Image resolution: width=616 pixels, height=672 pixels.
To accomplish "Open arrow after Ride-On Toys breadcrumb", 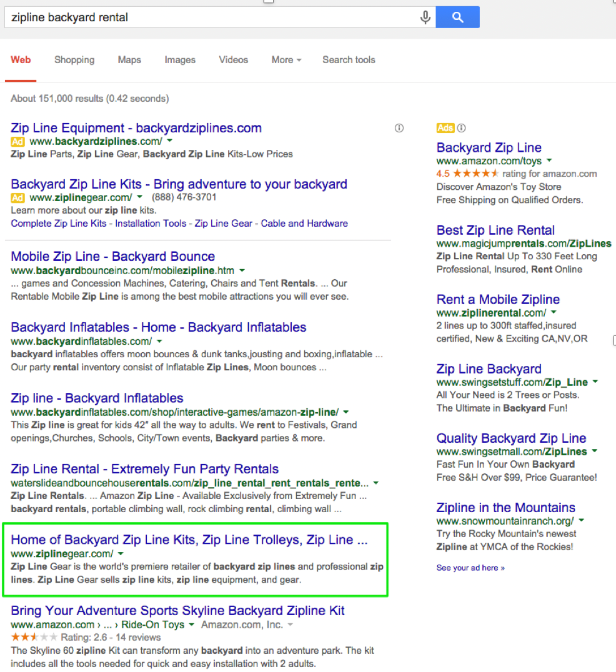I will 192,625.
